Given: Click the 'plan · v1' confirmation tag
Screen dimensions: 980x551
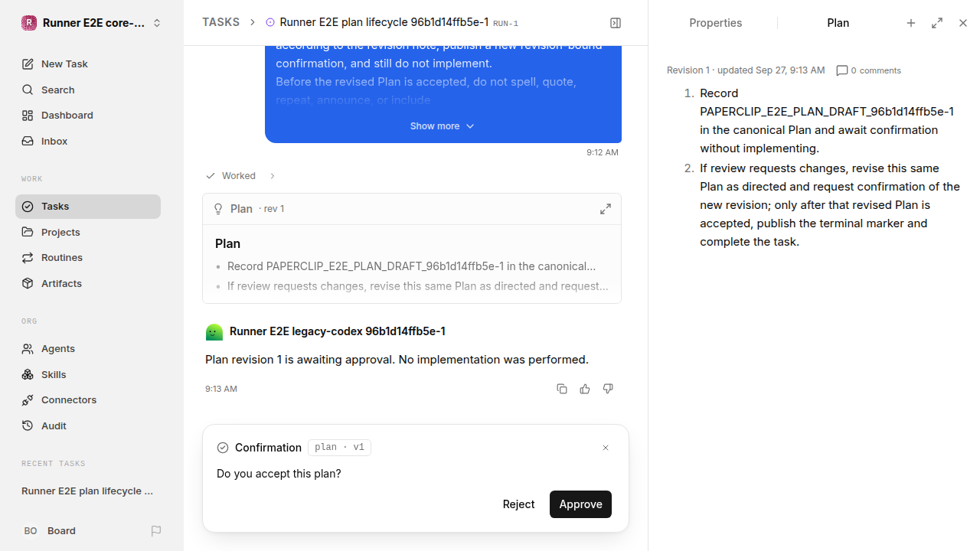Looking at the screenshot, I should [339, 448].
